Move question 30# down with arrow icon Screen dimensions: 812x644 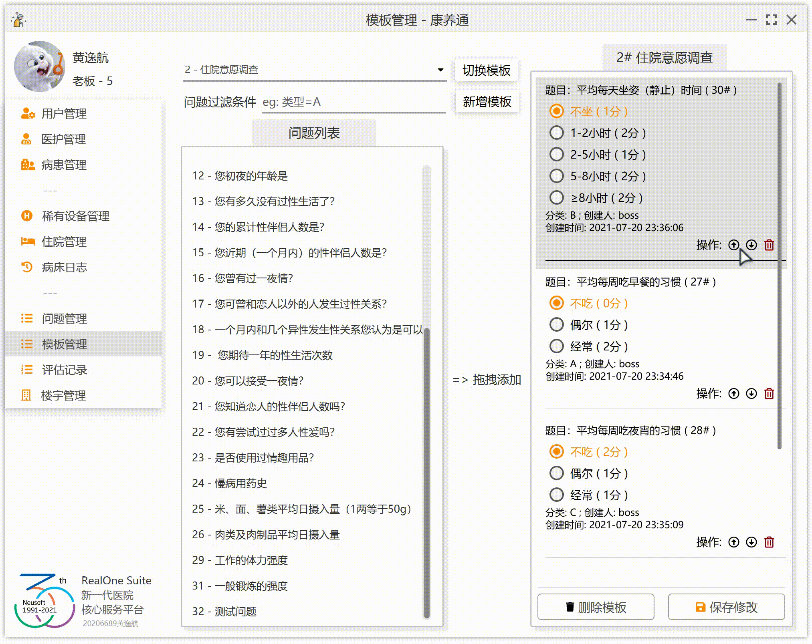point(751,245)
